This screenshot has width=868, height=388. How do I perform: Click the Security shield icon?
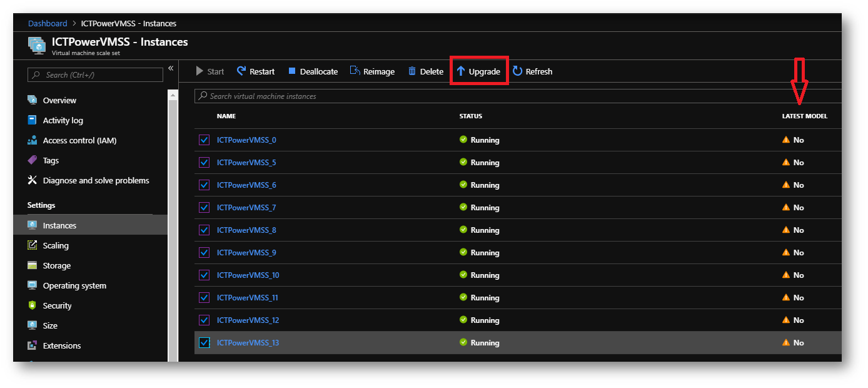(33, 305)
